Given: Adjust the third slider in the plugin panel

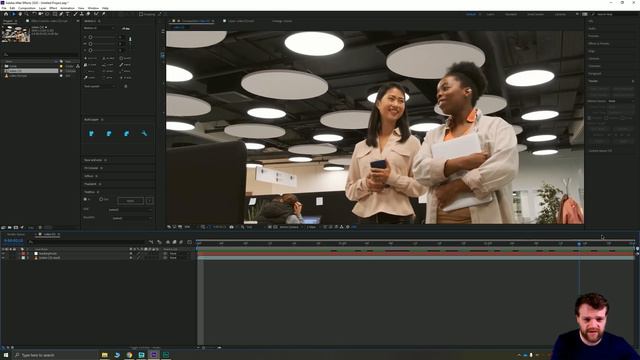Looking at the screenshot, I should (x=102, y=50).
